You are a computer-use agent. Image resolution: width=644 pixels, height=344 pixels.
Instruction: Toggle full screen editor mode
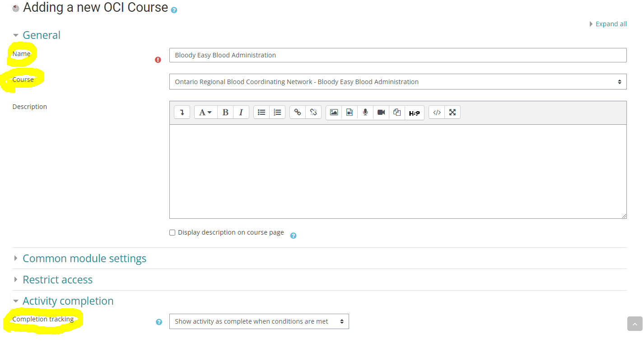(x=453, y=113)
